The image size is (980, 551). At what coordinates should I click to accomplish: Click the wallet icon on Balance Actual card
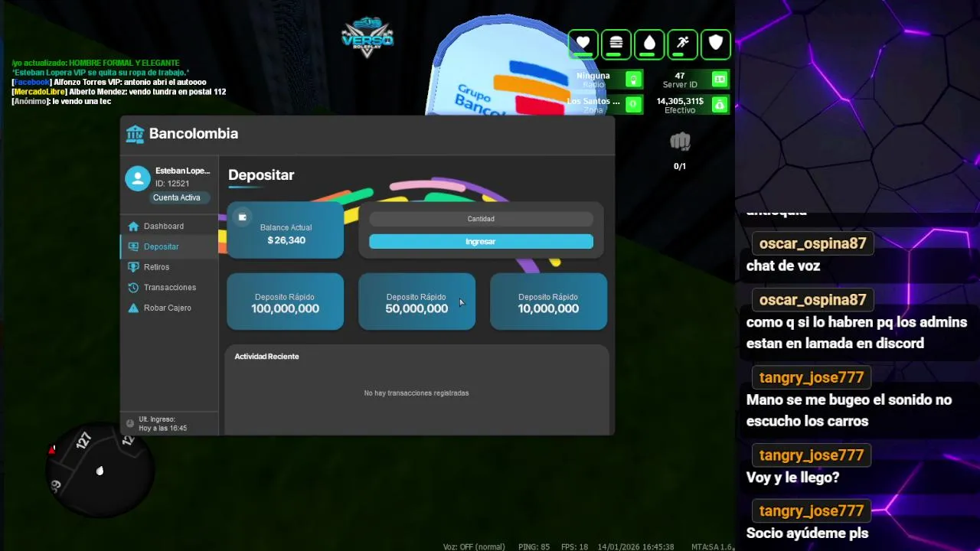pyautogui.click(x=242, y=217)
